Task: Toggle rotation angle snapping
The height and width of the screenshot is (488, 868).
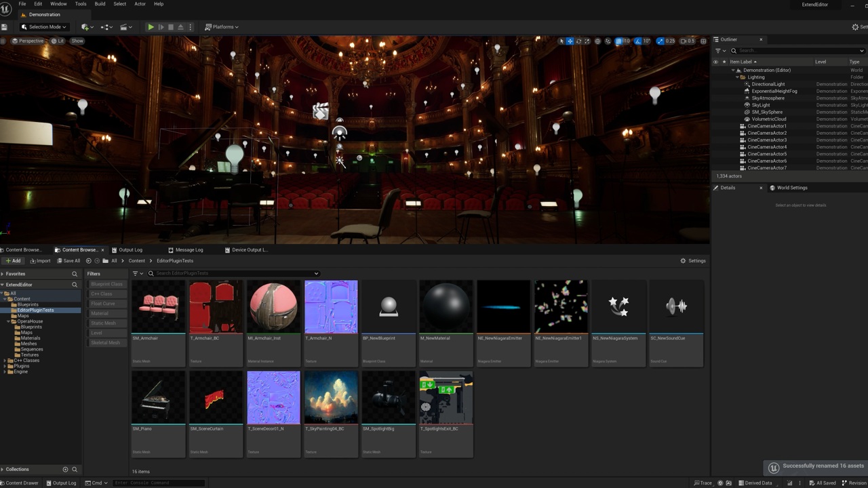Action: (638, 41)
